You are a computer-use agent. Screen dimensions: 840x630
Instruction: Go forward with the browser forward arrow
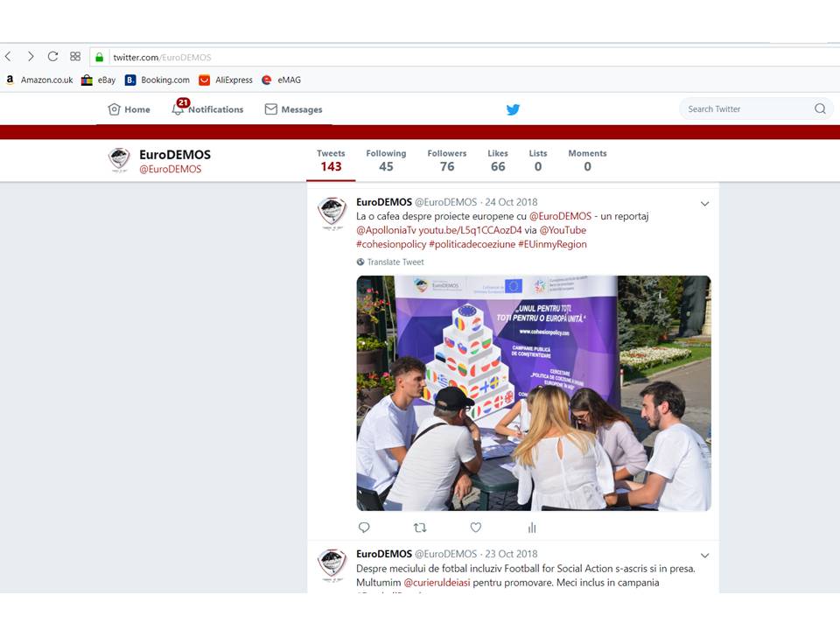pos(31,56)
